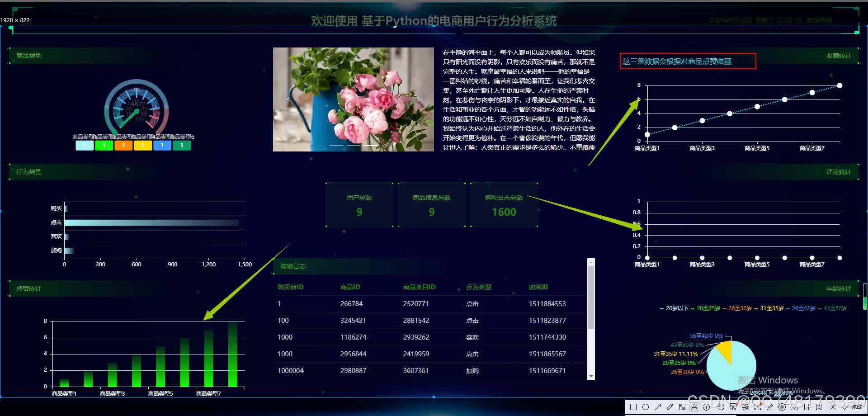Viewport: 868px width, 416px height.
Task: Show the previous carousel image
Action: 288,99
